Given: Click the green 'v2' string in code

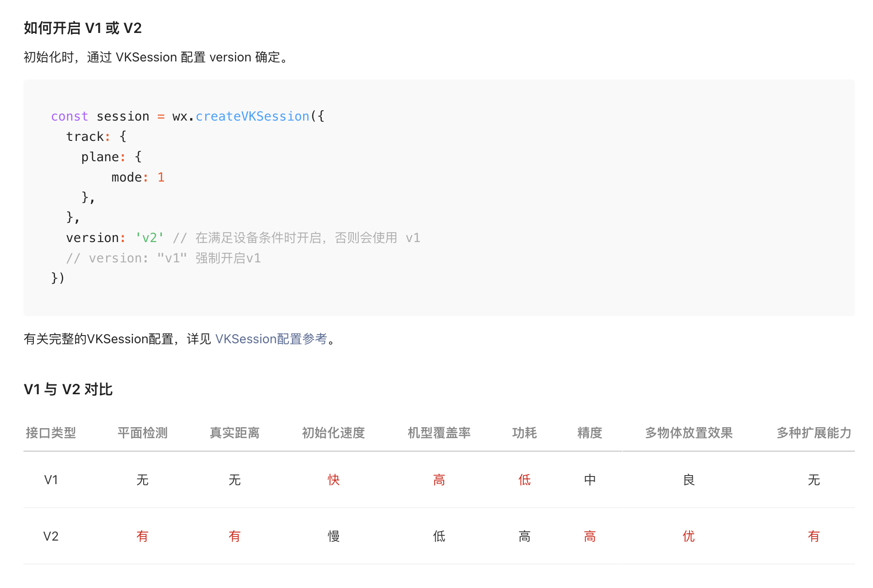Looking at the screenshot, I should point(150,238).
